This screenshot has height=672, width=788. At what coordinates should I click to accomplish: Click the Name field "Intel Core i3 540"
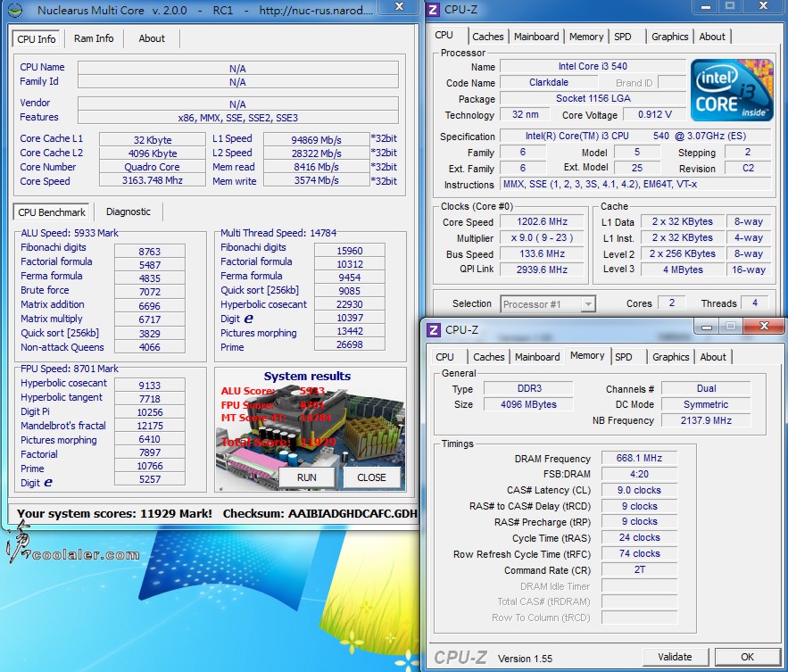point(593,66)
